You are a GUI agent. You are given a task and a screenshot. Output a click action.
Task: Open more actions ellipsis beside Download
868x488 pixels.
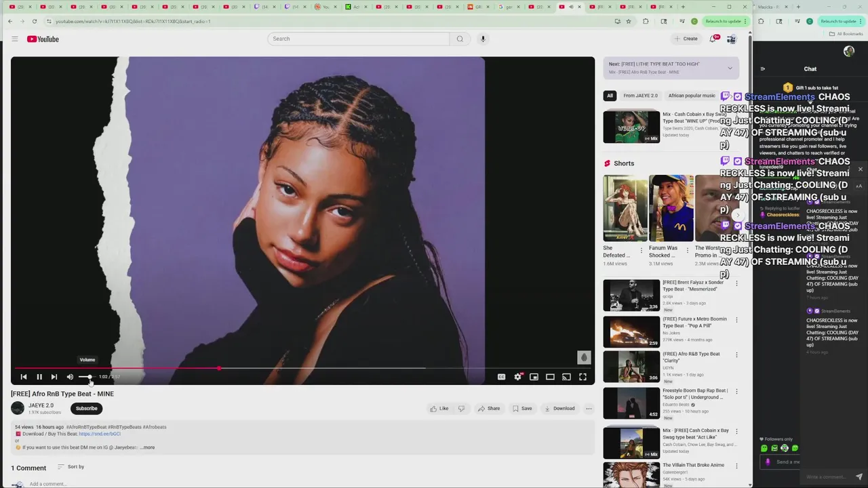click(589, 409)
